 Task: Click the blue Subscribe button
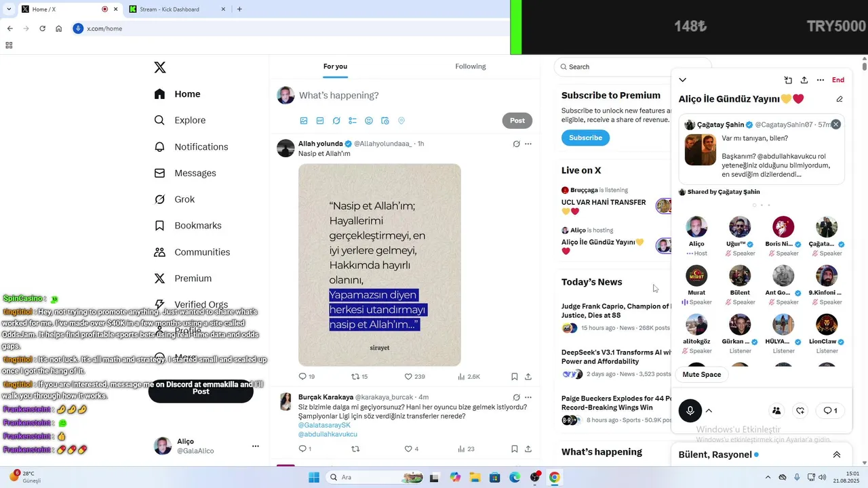[585, 138]
